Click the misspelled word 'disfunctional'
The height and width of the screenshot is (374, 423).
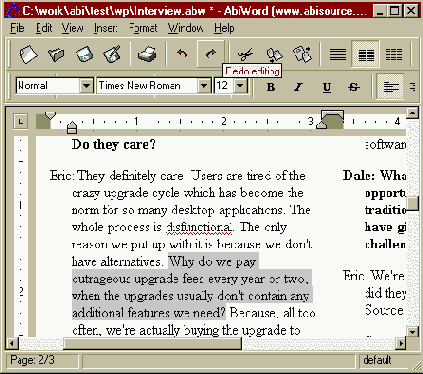(199, 227)
